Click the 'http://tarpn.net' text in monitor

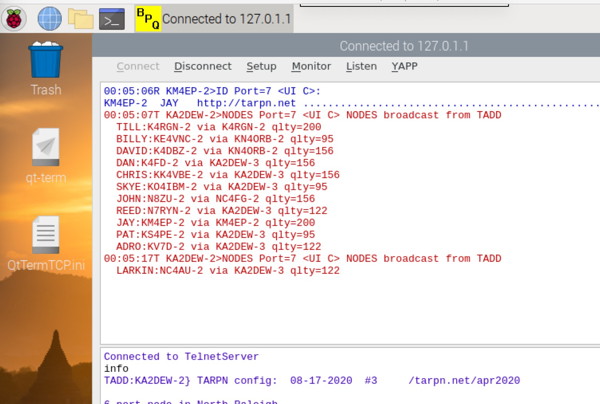(246, 103)
